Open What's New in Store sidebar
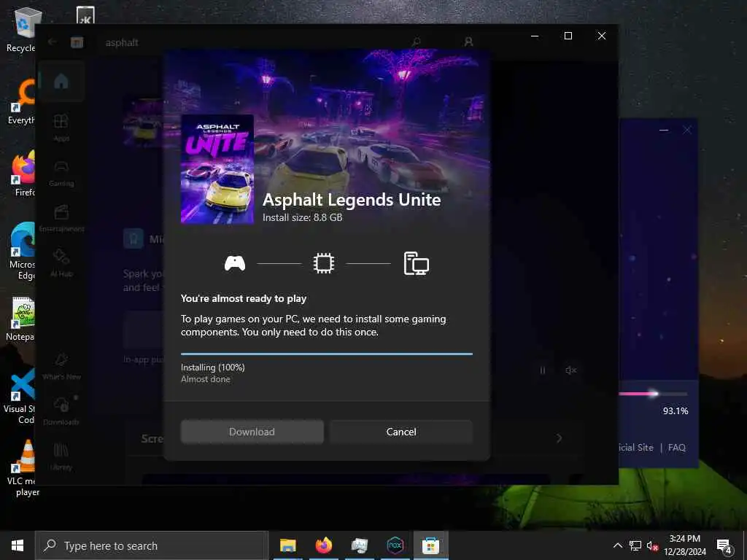The image size is (747, 560). pos(61,366)
